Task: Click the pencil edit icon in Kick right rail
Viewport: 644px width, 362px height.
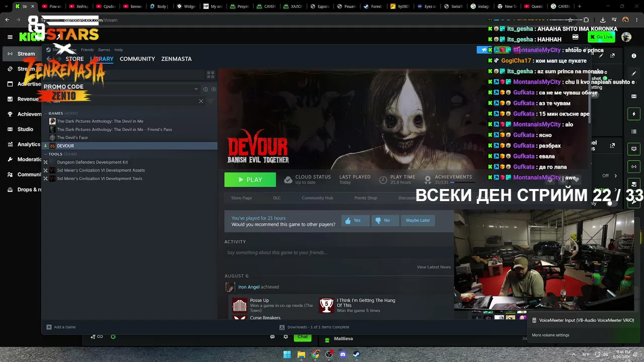Action: click(634, 73)
